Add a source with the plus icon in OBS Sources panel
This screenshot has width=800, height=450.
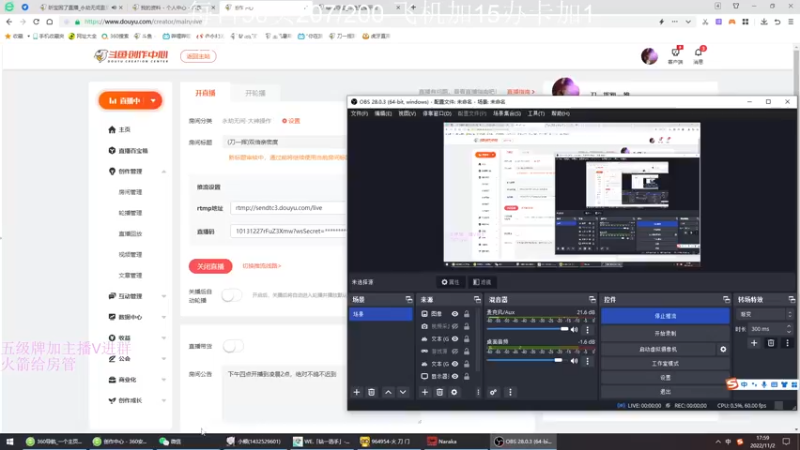click(x=425, y=392)
